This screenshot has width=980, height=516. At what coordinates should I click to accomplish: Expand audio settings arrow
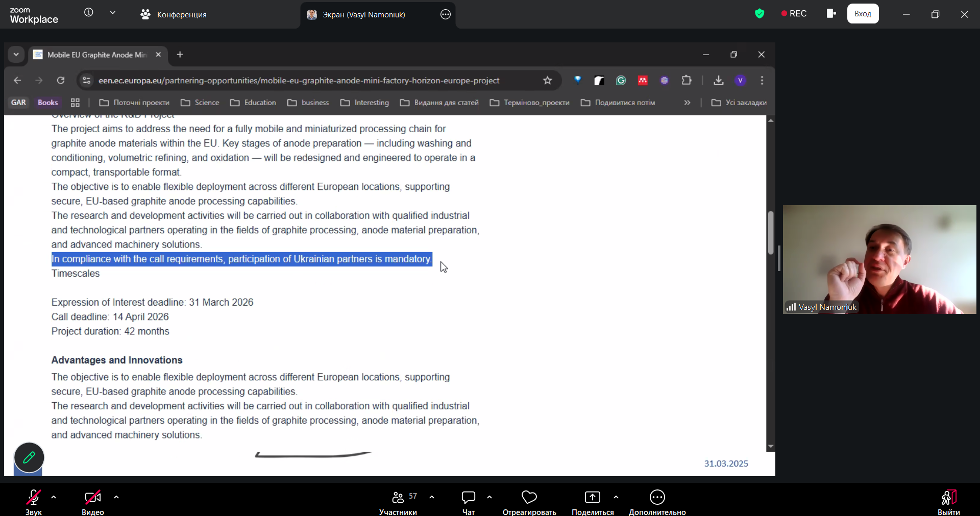[54, 497]
